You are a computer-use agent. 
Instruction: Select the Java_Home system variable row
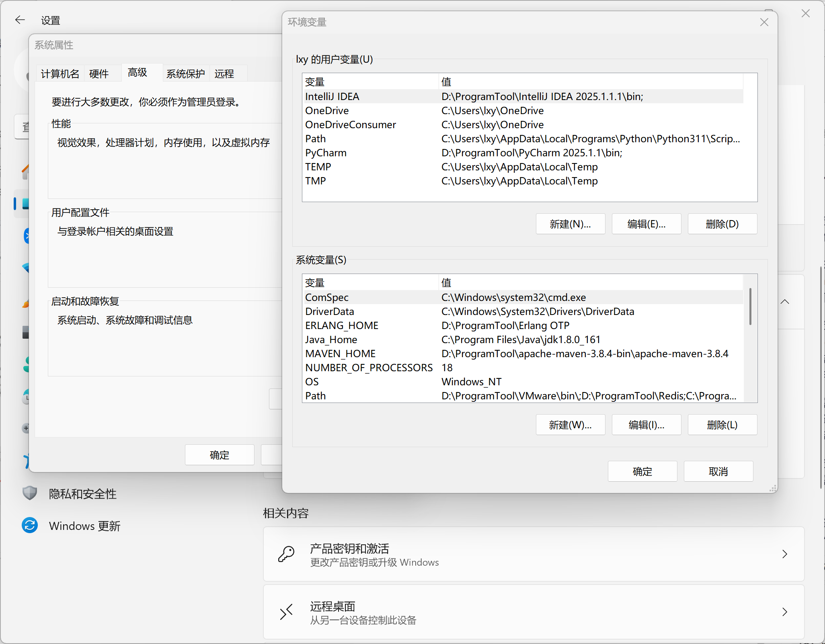[331, 339]
